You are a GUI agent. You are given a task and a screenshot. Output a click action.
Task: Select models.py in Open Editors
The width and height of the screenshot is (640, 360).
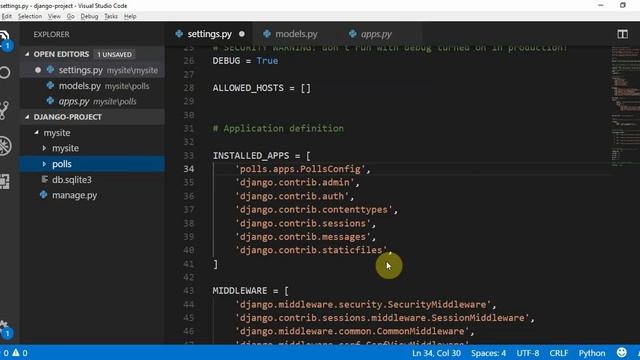point(93,86)
